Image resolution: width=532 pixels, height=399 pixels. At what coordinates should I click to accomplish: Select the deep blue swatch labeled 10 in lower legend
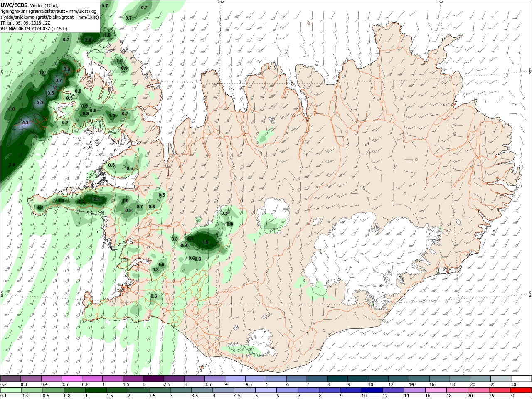371,390
